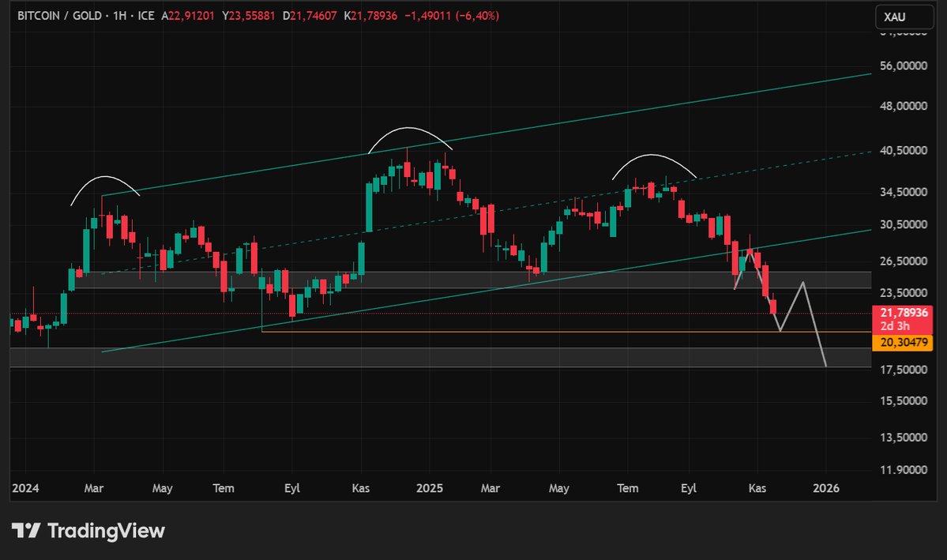This screenshot has height=560, width=947.
Task: Click the 15,50000 price axis label
Action: click(x=903, y=400)
